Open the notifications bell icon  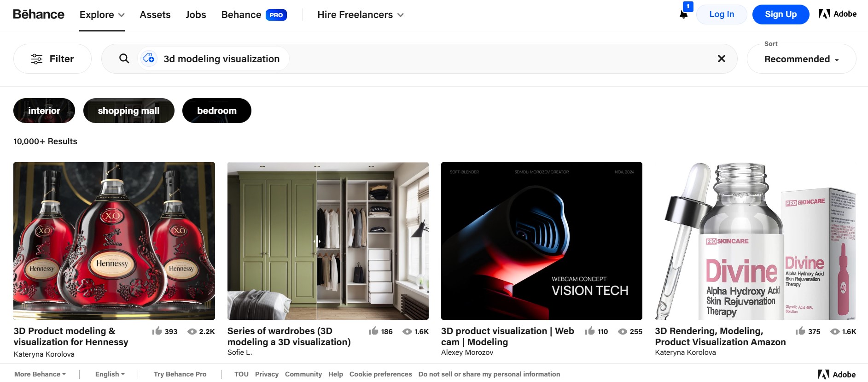pyautogui.click(x=684, y=14)
